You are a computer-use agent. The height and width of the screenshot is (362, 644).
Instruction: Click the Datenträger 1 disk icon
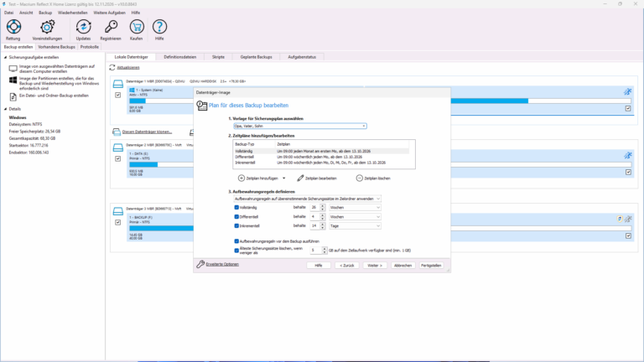(118, 84)
